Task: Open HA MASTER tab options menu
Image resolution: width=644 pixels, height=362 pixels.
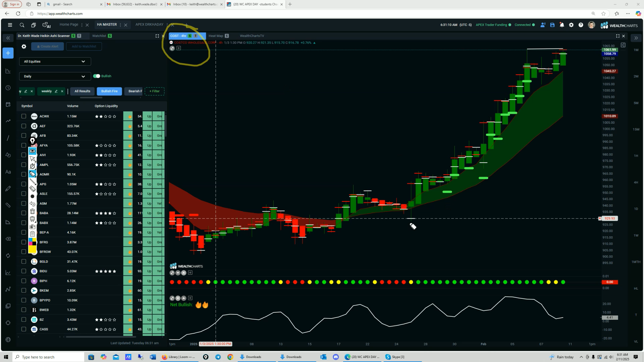Action: pyautogui.click(x=120, y=25)
